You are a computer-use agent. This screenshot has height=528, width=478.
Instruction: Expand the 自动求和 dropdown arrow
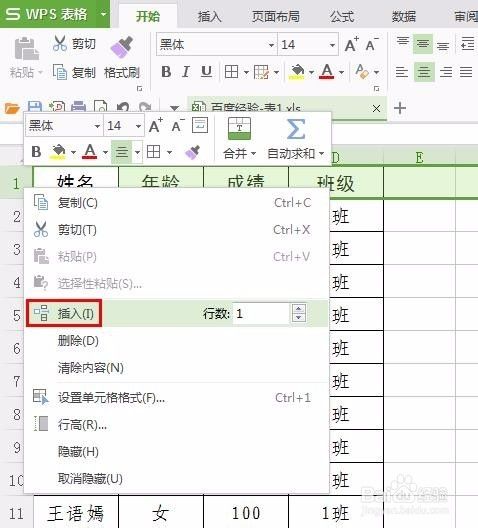321,154
